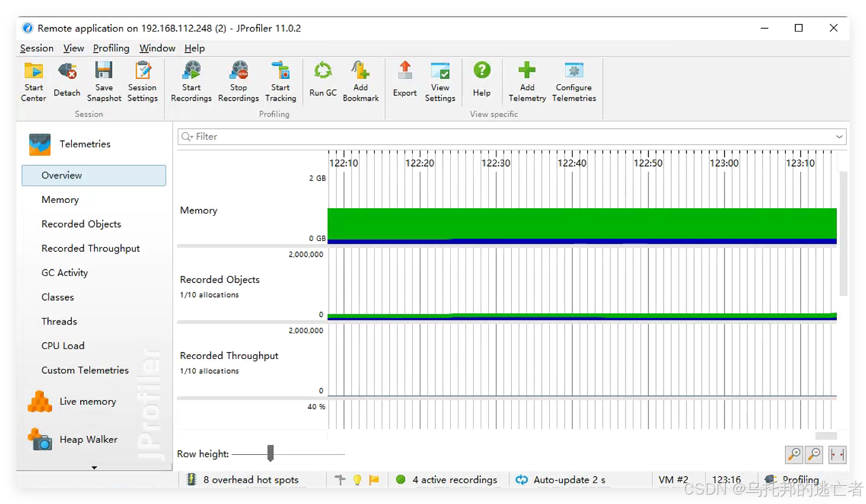Viewport: 866px width, 504px height.
Task: Click the vertical scrollbar of telemetry overview
Action: [843, 234]
